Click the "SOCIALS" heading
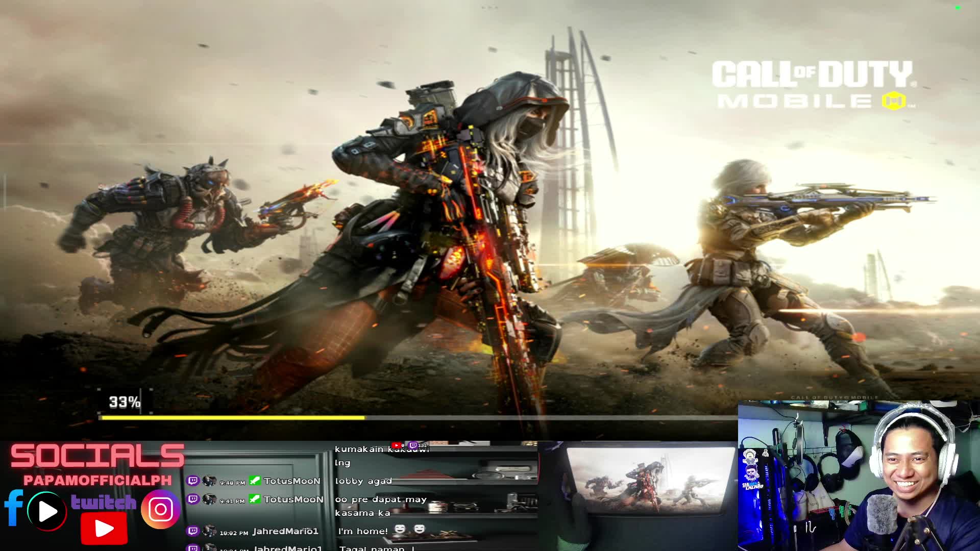 click(x=97, y=456)
